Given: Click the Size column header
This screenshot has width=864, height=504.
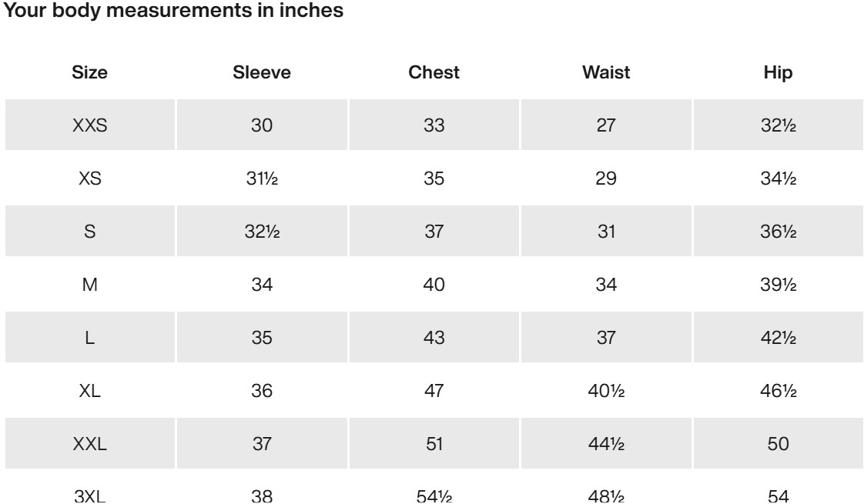Looking at the screenshot, I should tap(90, 72).
